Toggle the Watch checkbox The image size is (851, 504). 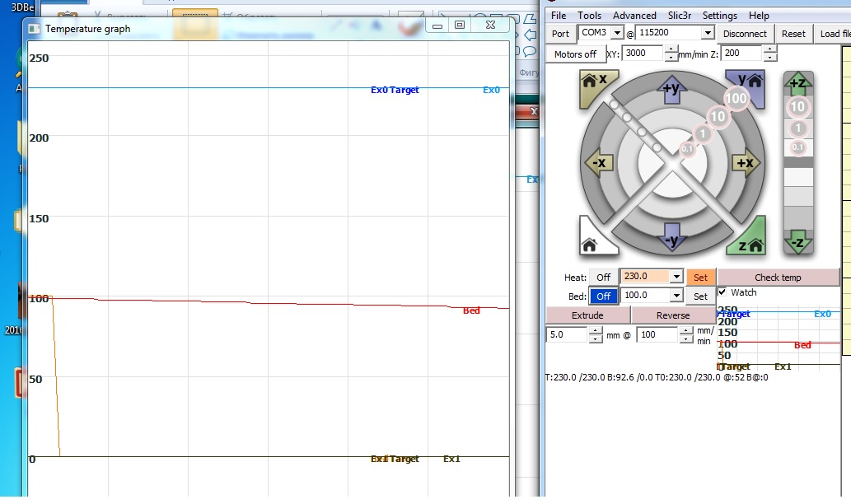[x=722, y=292]
